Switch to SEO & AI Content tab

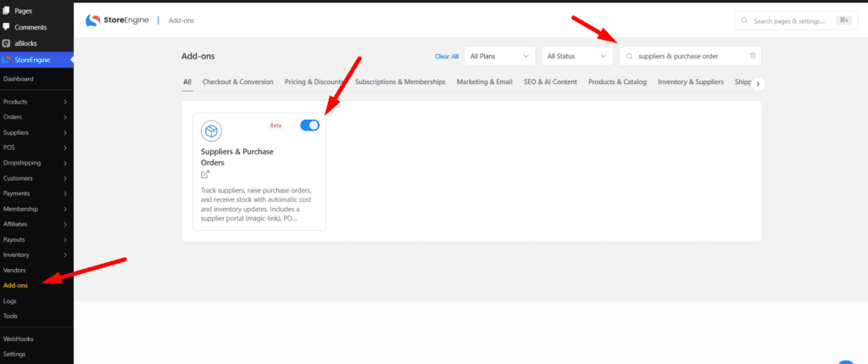click(550, 82)
